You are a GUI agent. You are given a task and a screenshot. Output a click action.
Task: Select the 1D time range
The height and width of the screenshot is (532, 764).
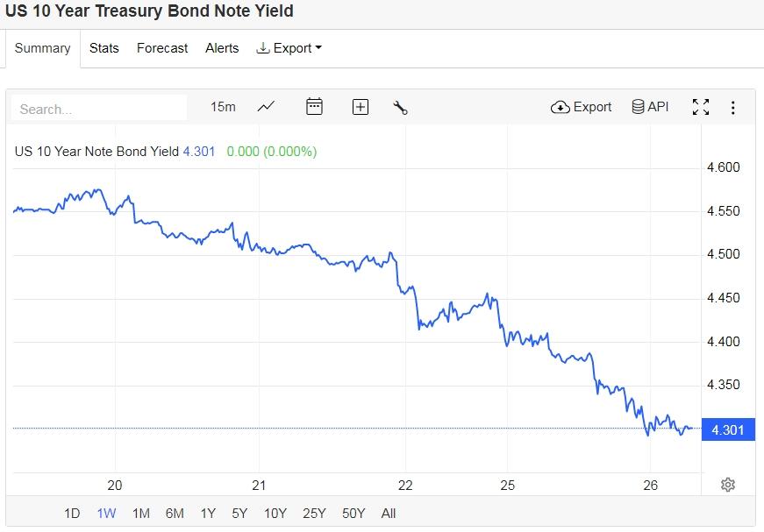point(72,514)
